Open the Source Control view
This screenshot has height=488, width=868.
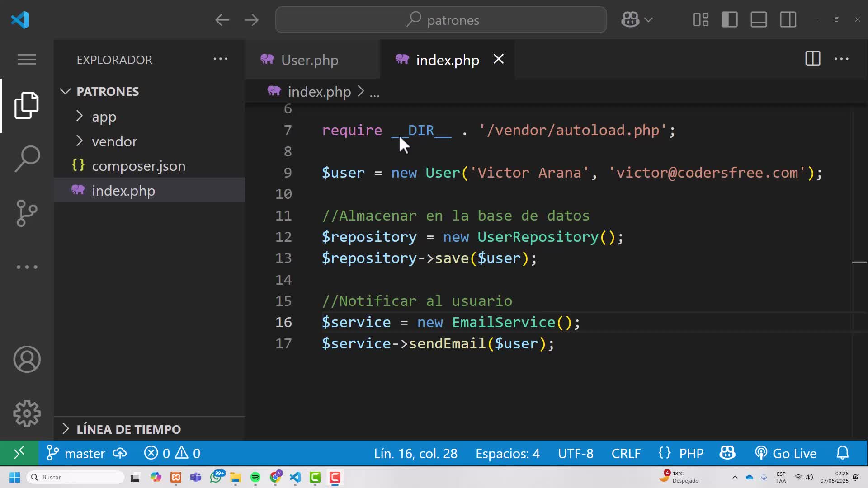pyautogui.click(x=27, y=213)
